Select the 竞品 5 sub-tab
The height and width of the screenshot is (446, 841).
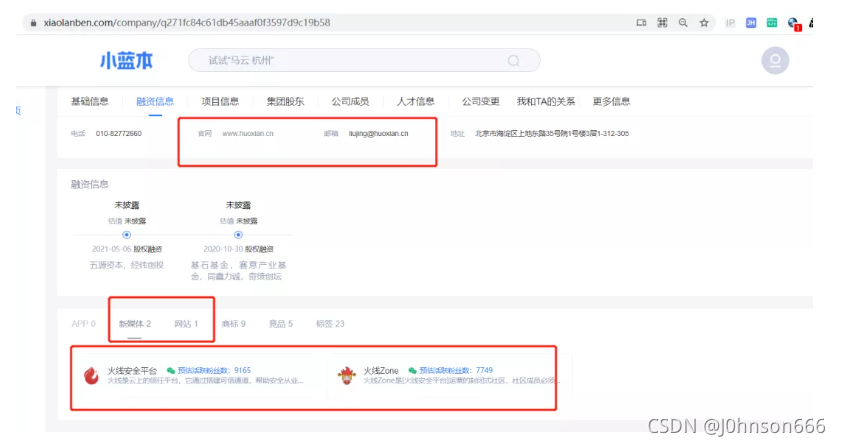tap(281, 324)
